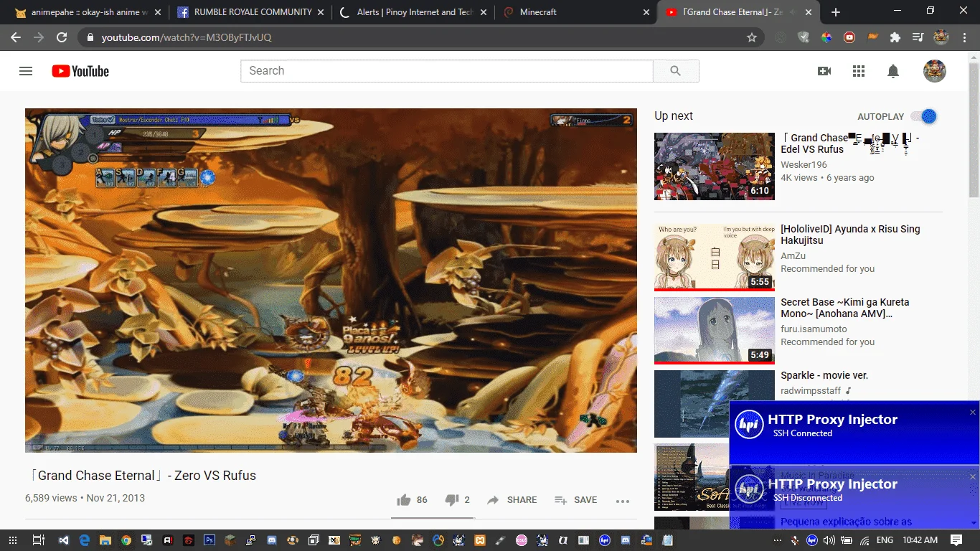Close the Minecraft tab
This screenshot has width=980, height=551.
click(647, 12)
